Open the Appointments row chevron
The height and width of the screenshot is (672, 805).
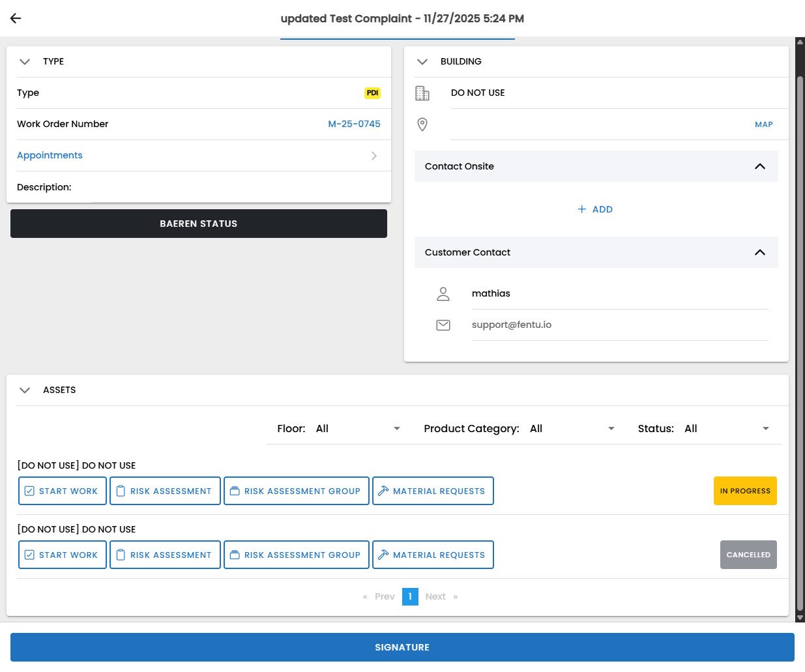[374, 156]
